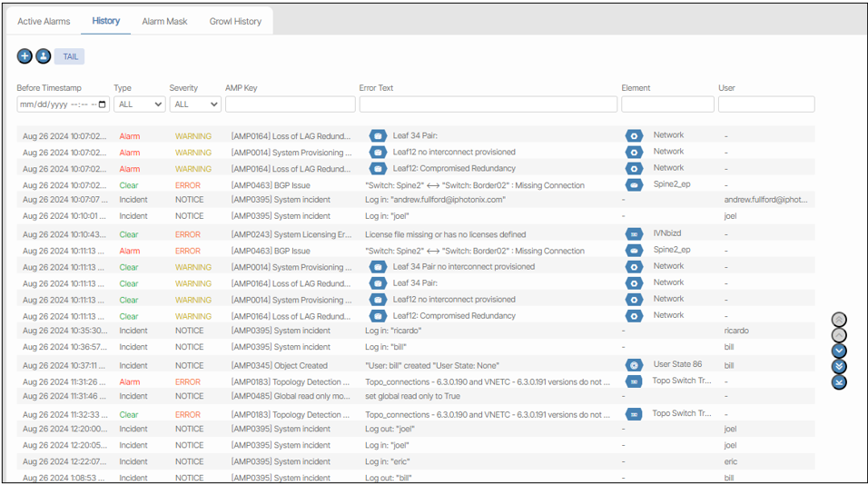Open the Type filter dropdown
The height and width of the screenshot is (485, 868).
[x=139, y=104]
